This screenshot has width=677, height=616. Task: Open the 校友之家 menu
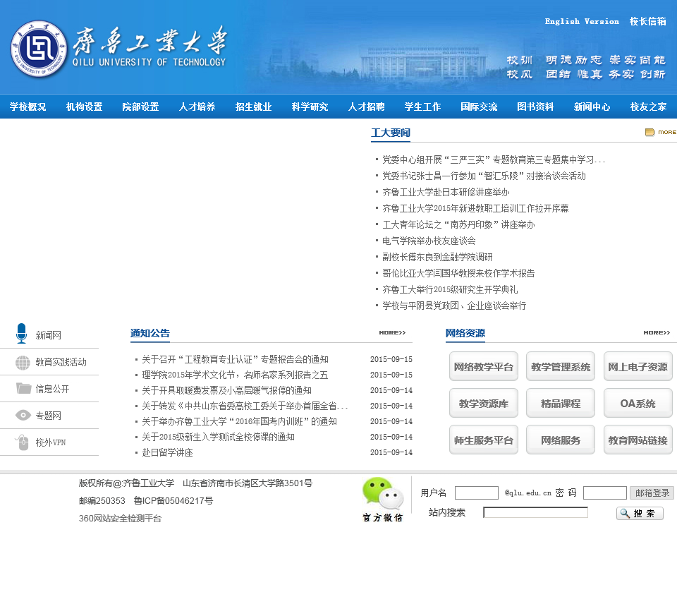(648, 107)
